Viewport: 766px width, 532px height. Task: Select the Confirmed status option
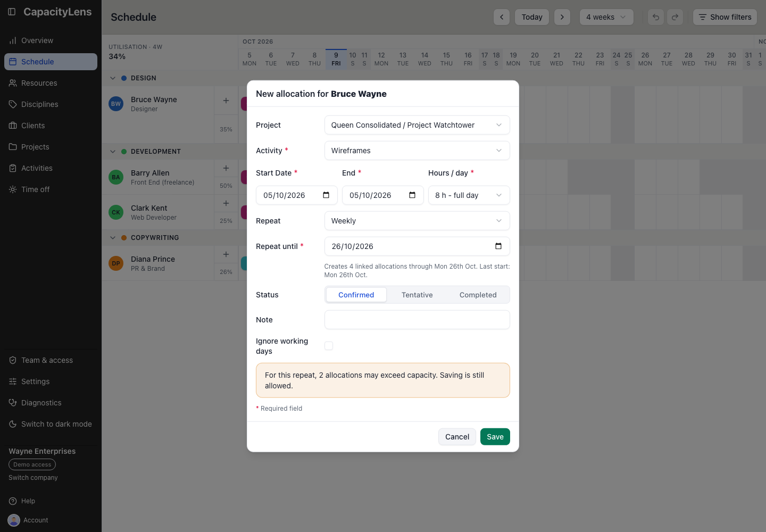pos(356,295)
